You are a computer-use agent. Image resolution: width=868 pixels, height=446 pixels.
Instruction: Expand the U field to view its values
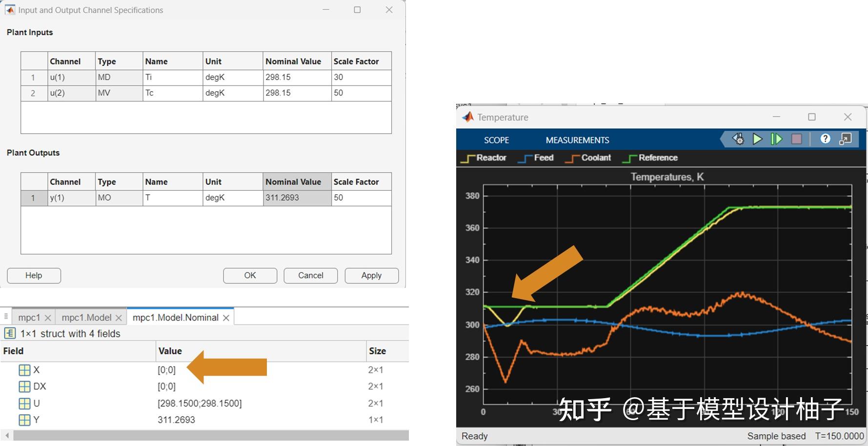pyautogui.click(x=25, y=403)
